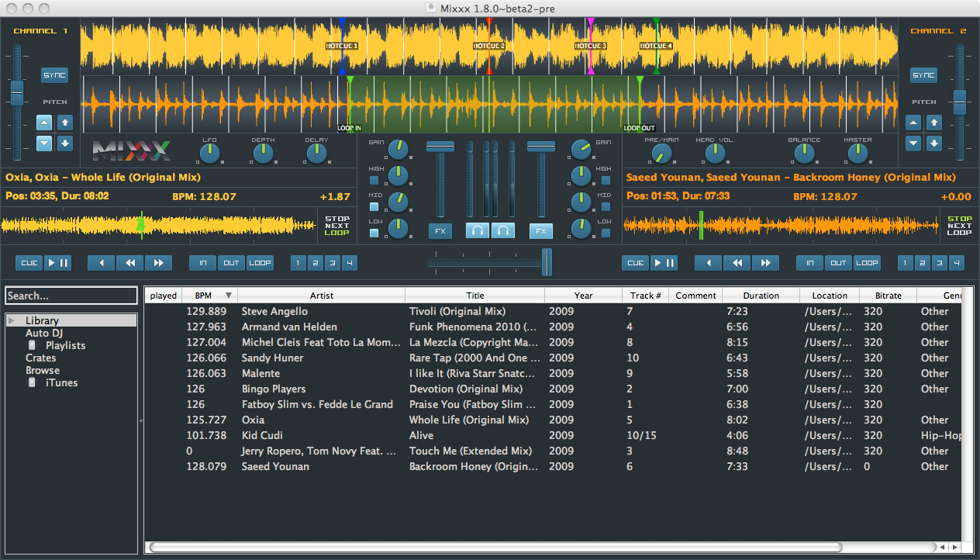This screenshot has height=560, width=980.
Task: Set loop IN point on Channel 1
Action: click(203, 263)
